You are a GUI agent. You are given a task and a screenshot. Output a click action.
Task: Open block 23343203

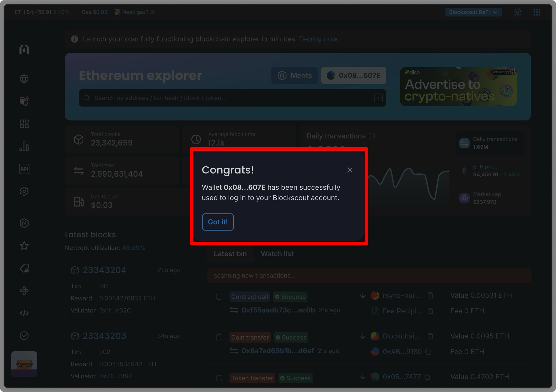(105, 336)
